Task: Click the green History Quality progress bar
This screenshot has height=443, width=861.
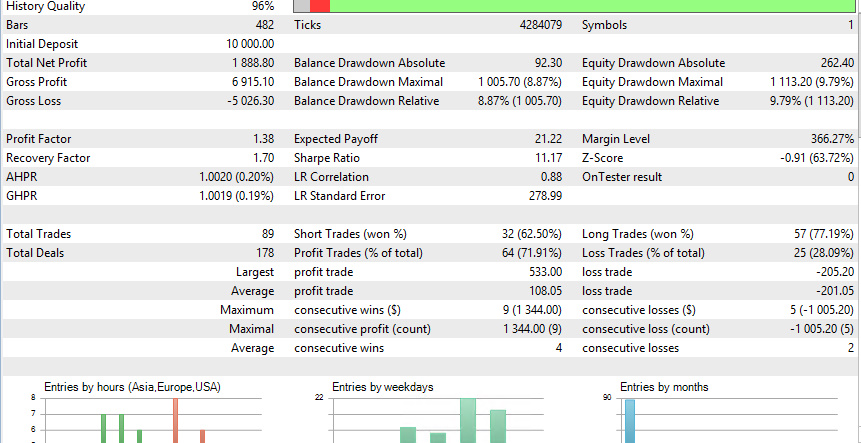Action: tap(592, 6)
